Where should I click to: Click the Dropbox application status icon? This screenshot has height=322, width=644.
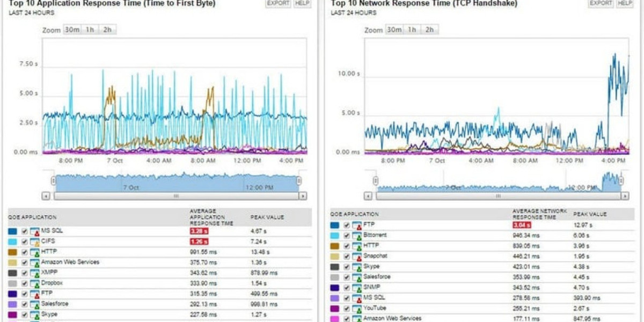(x=35, y=283)
